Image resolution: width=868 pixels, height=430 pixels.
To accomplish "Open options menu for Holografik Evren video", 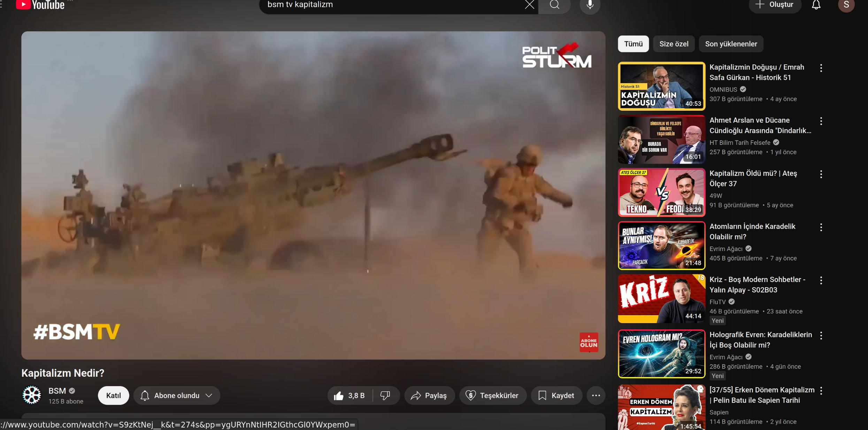I will pyautogui.click(x=821, y=336).
